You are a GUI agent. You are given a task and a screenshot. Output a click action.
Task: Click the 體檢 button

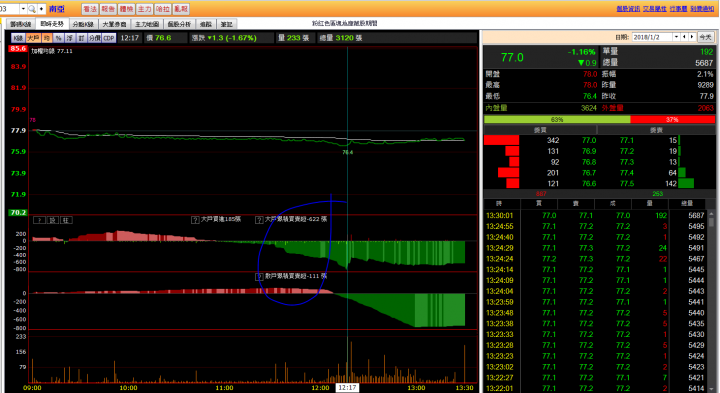click(126, 9)
